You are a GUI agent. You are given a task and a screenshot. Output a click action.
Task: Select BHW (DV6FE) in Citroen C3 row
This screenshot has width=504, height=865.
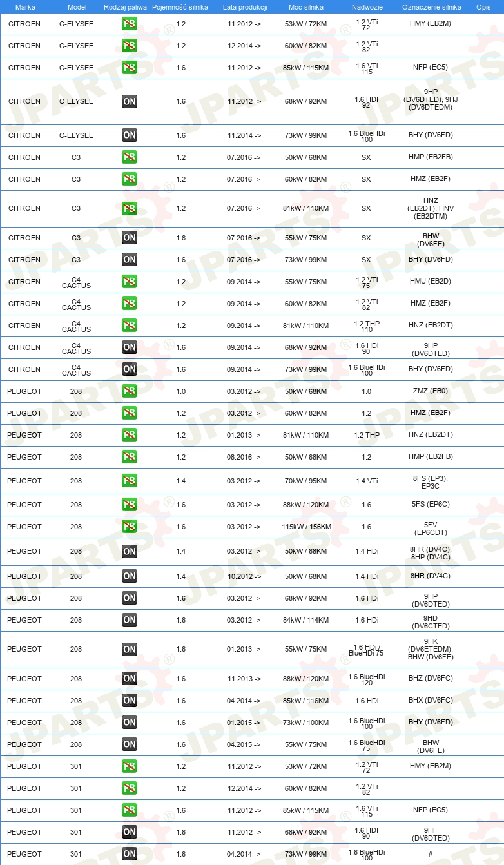pos(431,240)
